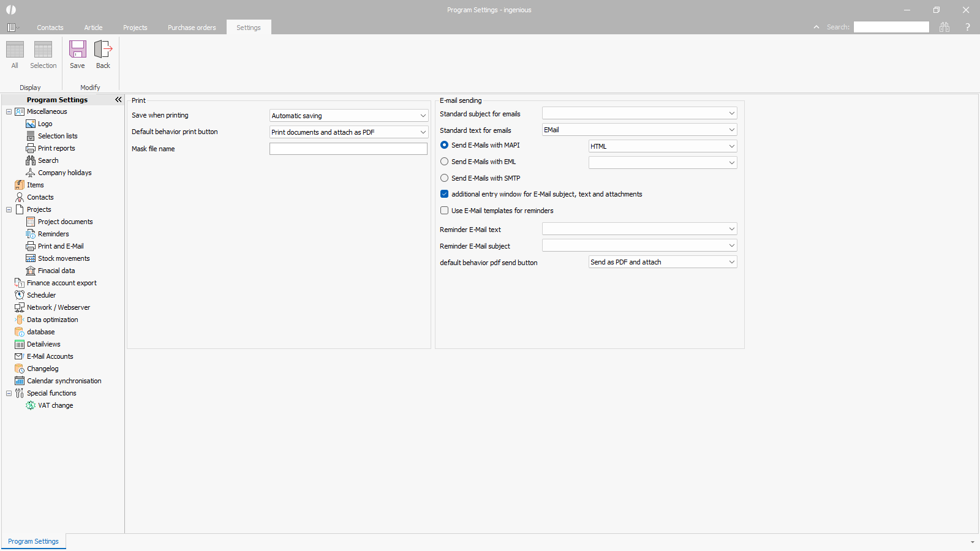Screen dimensions: 980x551
Task: Collapse the Miscellaneous tree node
Action: (9, 111)
